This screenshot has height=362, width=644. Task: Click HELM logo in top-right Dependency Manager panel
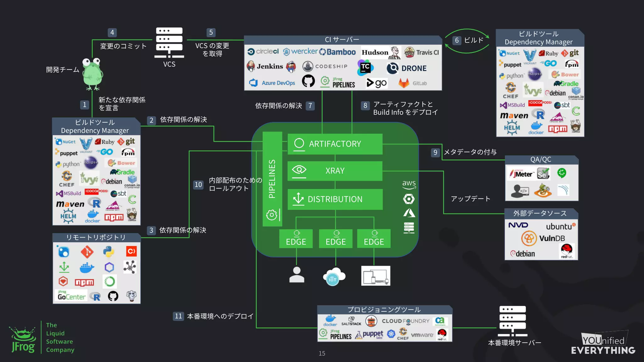point(512,128)
